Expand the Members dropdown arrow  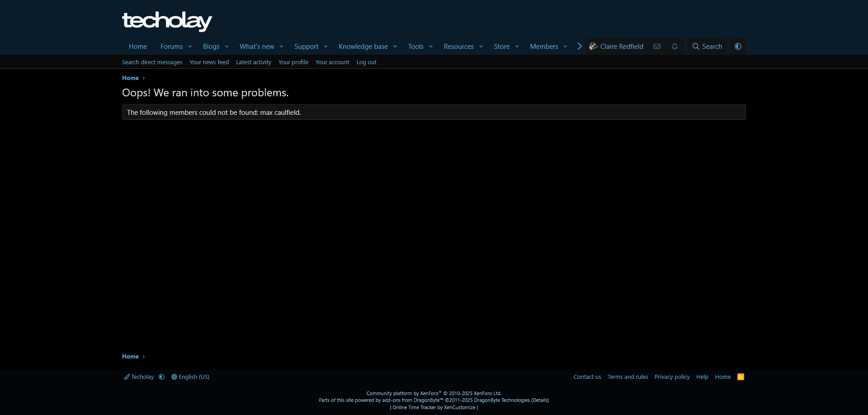coord(565,47)
